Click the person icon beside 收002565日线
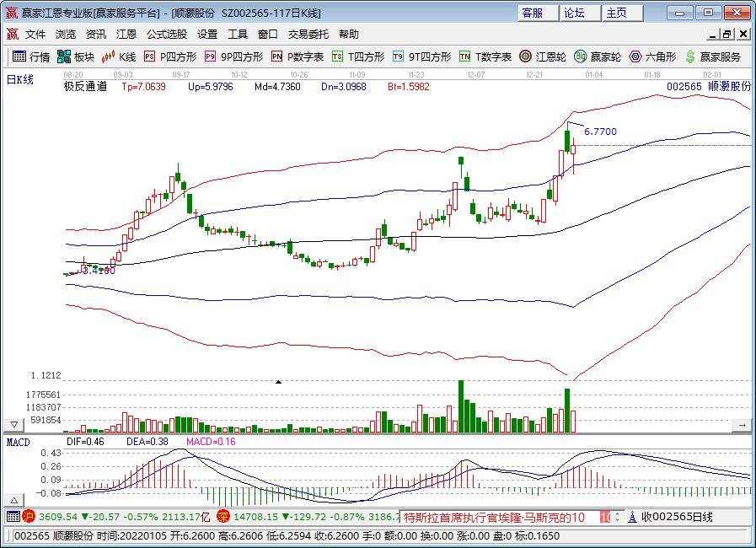 (632, 517)
